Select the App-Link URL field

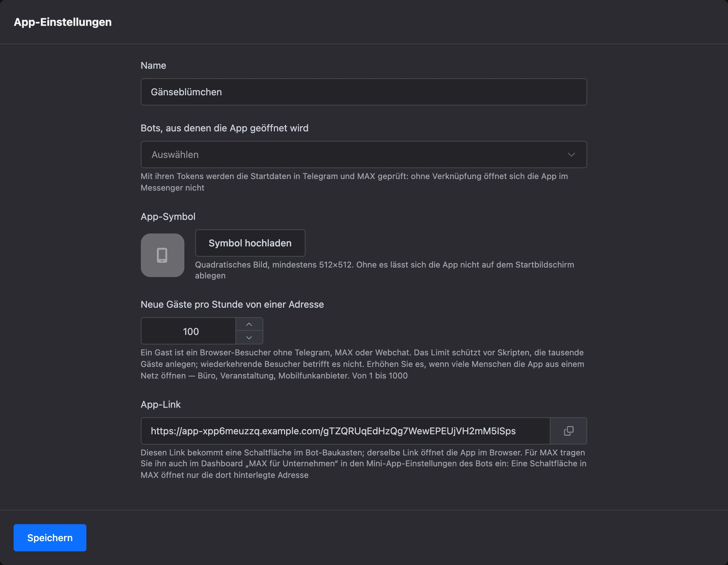pos(345,431)
